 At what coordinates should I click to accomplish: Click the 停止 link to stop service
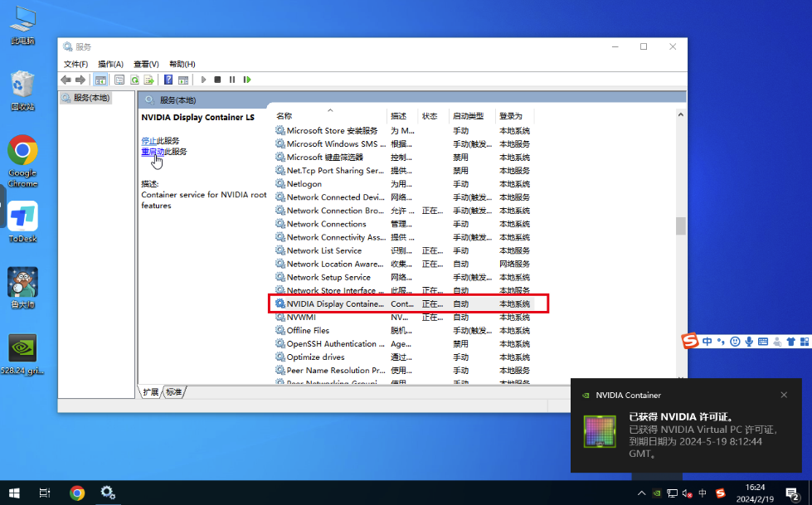(148, 141)
